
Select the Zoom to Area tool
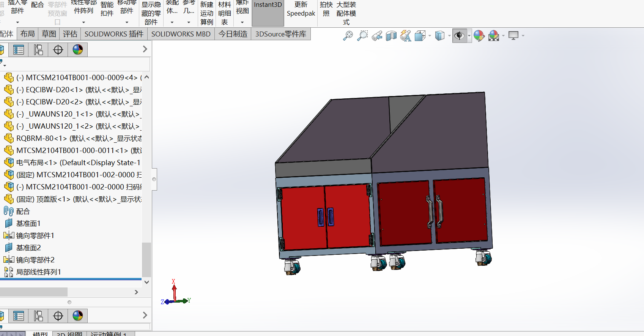362,36
